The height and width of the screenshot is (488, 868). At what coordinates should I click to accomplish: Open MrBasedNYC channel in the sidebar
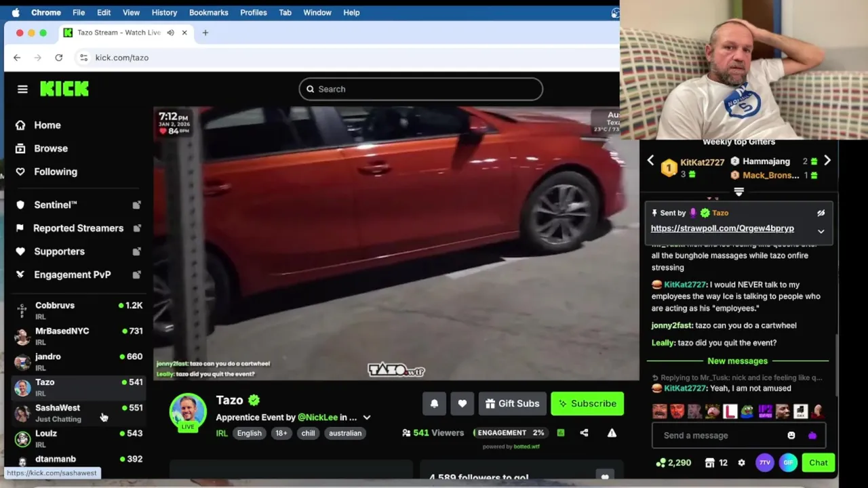pyautogui.click(x=79, y=336)
